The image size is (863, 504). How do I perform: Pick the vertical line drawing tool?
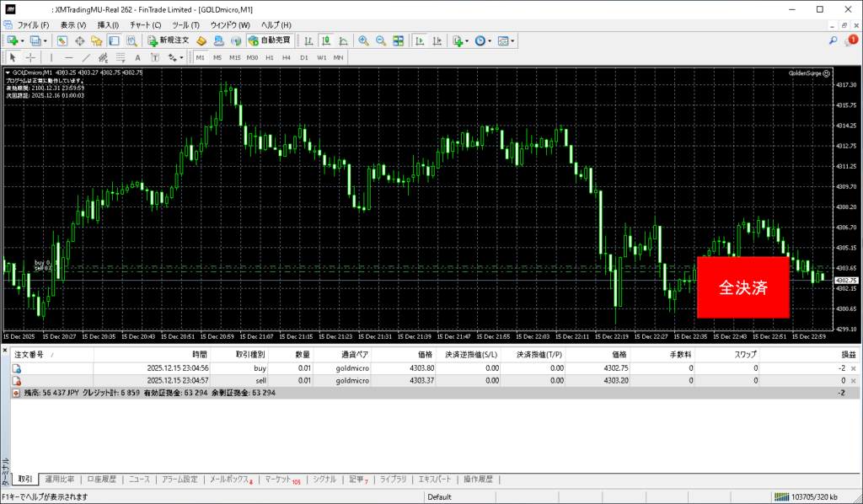52,57
